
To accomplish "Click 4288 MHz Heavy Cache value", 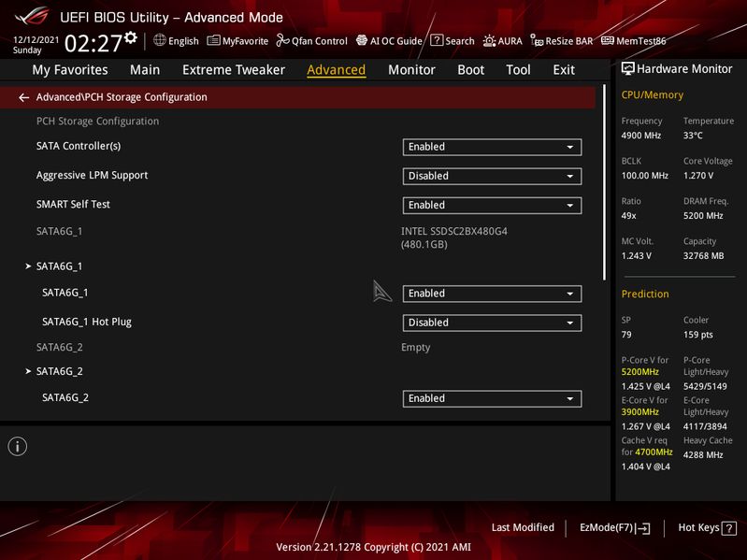I will pyautogui.click(x=703, y=454).
